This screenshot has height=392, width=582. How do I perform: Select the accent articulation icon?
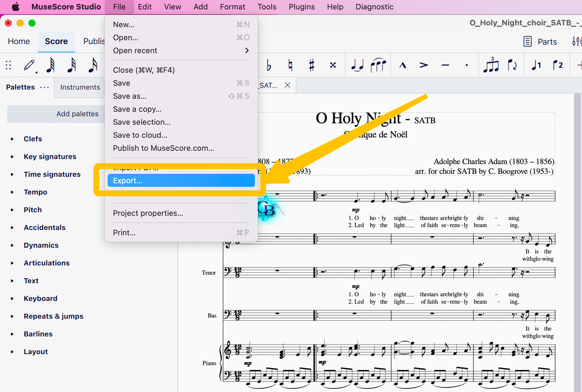(423, 65)
